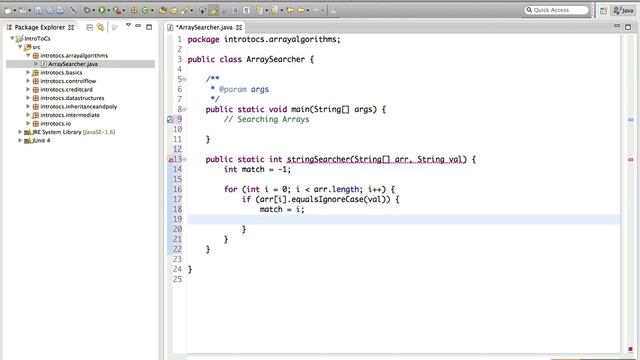Click the Open Type icon

pyautogui.click(x=163, y=10)
